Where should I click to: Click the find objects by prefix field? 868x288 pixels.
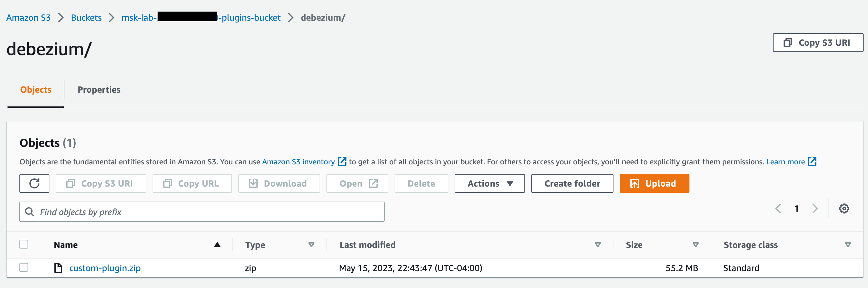click(x=202, y=211)
